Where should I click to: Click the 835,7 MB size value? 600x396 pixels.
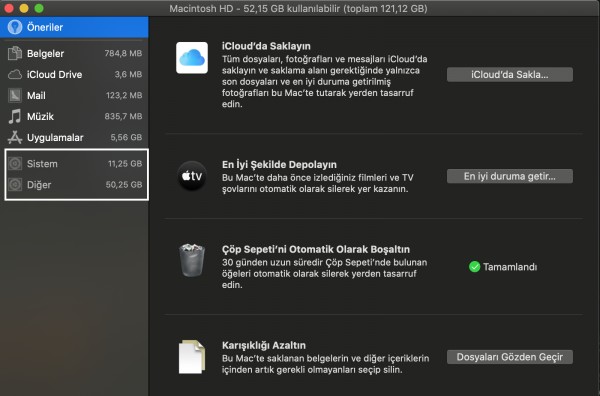point(123,116)
